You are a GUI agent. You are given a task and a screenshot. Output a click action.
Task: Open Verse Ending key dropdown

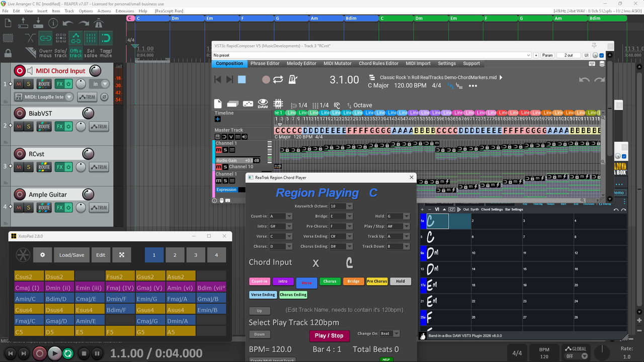click(x=341, y=236)
